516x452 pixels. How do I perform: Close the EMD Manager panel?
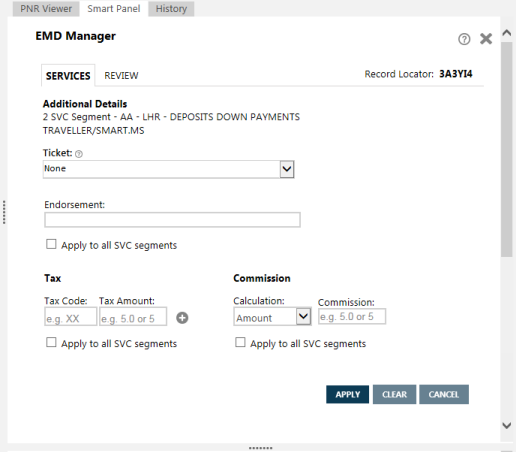(x=486, y=39)
